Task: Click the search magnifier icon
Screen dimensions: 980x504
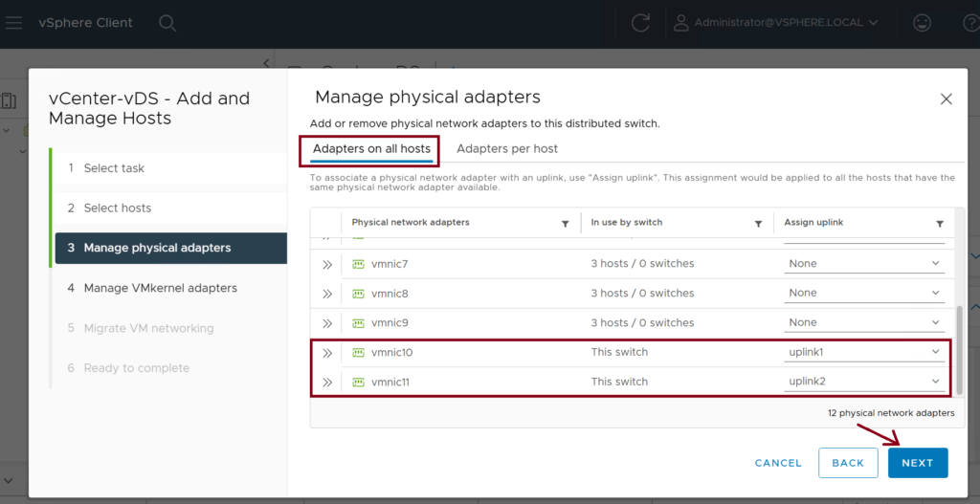Action: [167, 23]
